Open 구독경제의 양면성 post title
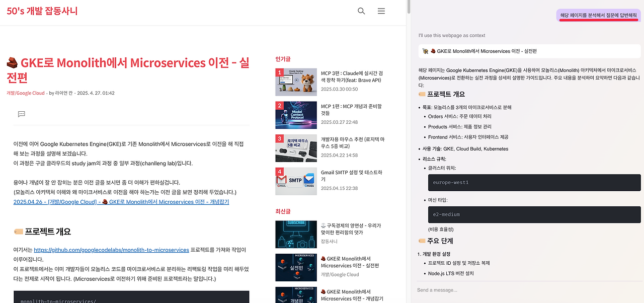Viewport: 644px width, 303px height. [351, 229]
